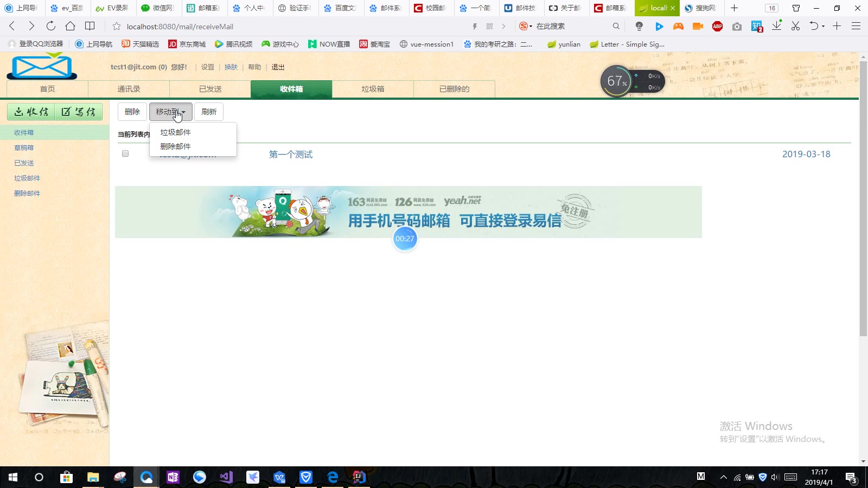Viewport: 868px width, 488px height.
Task: Open OneNote from the taskbar
Action: [x=173, y=477]
